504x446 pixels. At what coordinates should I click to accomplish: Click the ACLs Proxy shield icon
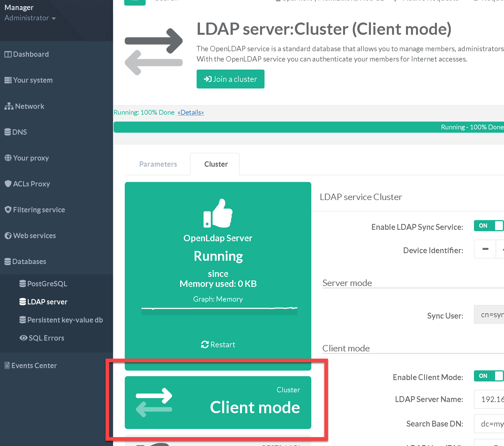(x=8, y=184)
